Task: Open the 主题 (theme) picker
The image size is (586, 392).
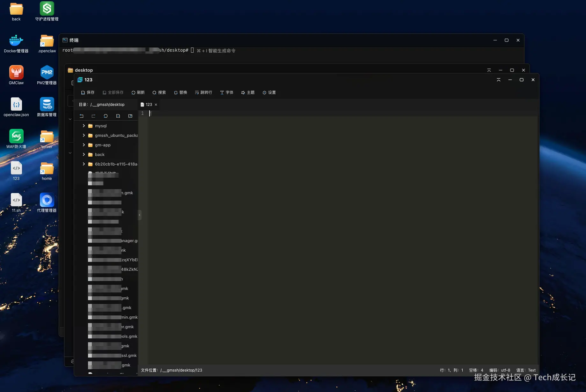Action: pyautogui.click(x=248, y=92)
